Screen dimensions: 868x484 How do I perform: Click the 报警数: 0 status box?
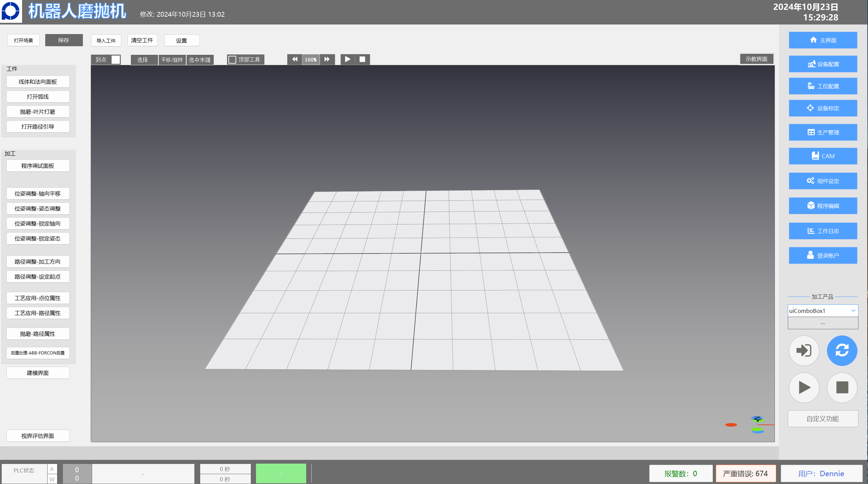681,473
